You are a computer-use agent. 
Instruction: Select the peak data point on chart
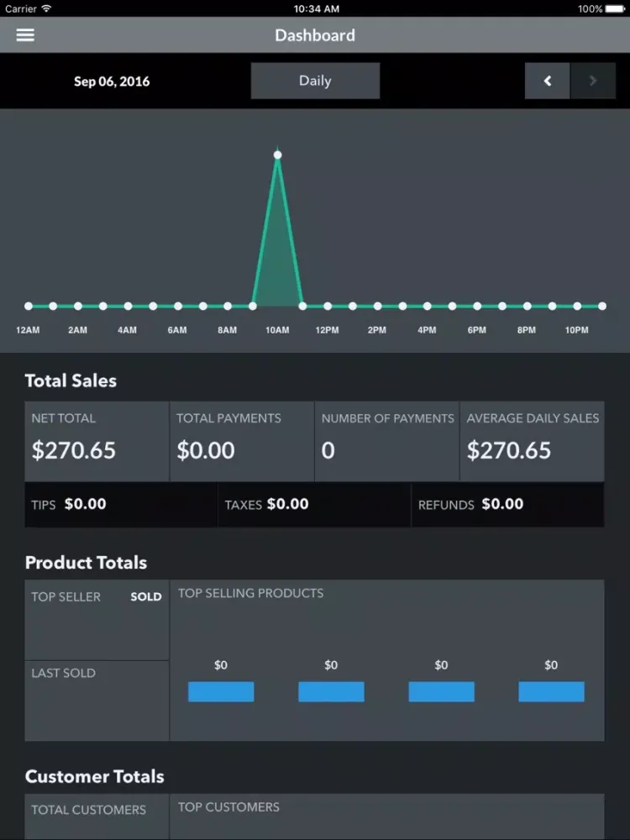point(277,155)
